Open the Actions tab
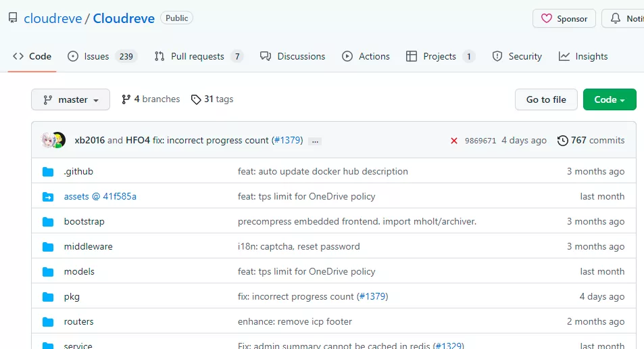 click(x=366, y=56)
